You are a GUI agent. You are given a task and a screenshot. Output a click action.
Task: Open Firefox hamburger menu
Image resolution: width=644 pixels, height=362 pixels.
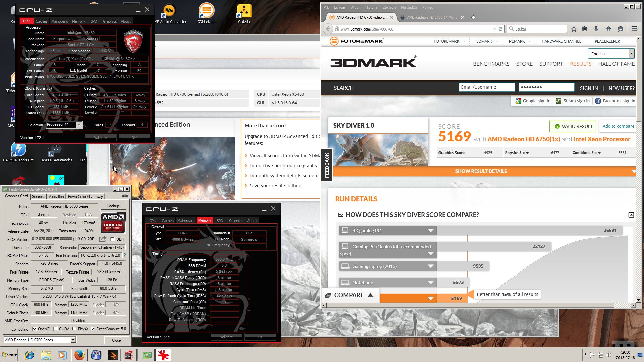pyautogui.click(x=634, y=29)
